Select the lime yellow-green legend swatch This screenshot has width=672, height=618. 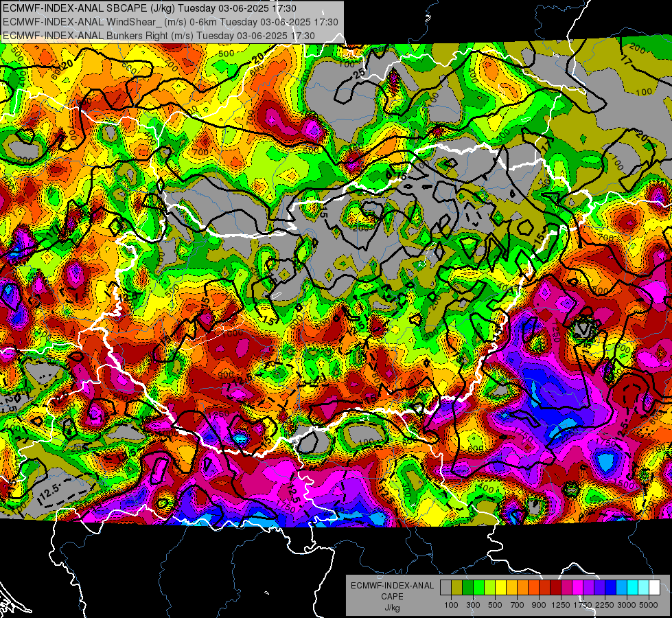[489, 588]
